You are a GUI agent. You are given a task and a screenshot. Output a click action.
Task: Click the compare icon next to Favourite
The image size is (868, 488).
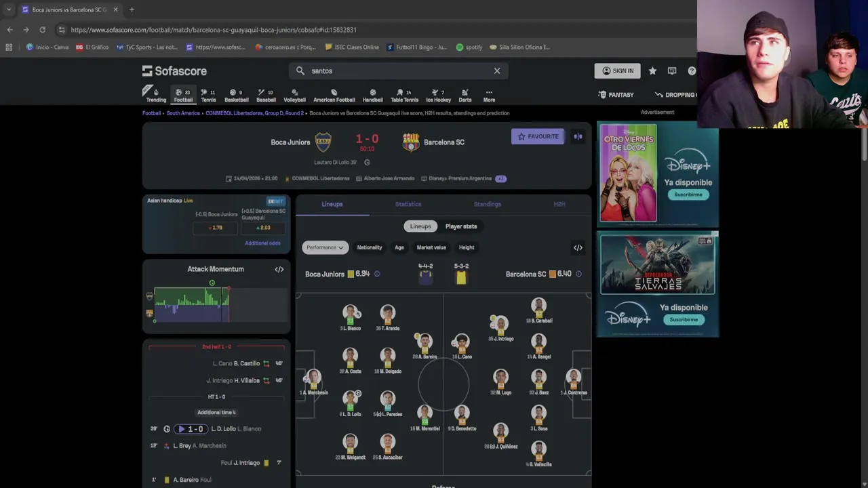578,136
